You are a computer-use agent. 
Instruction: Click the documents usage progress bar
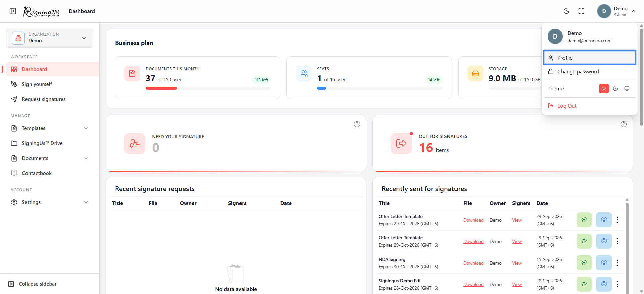(x=208, y=88)
